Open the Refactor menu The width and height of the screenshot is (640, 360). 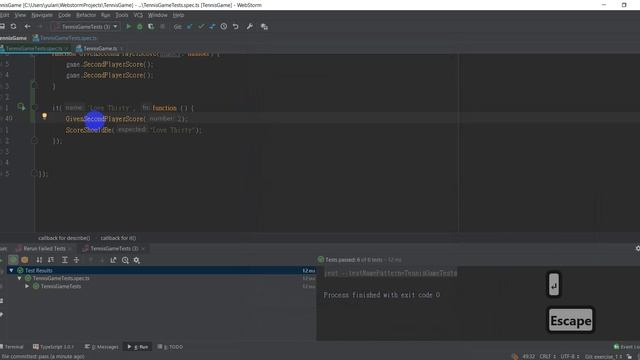point(86,15)
